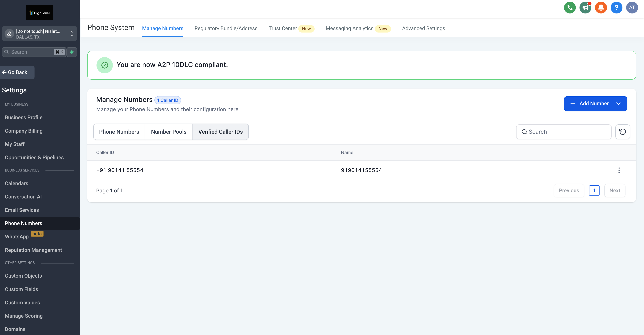Screen dimensions: 644x335
Task: Switch to Manage Numbers tab
Action: tap(163, 28)
